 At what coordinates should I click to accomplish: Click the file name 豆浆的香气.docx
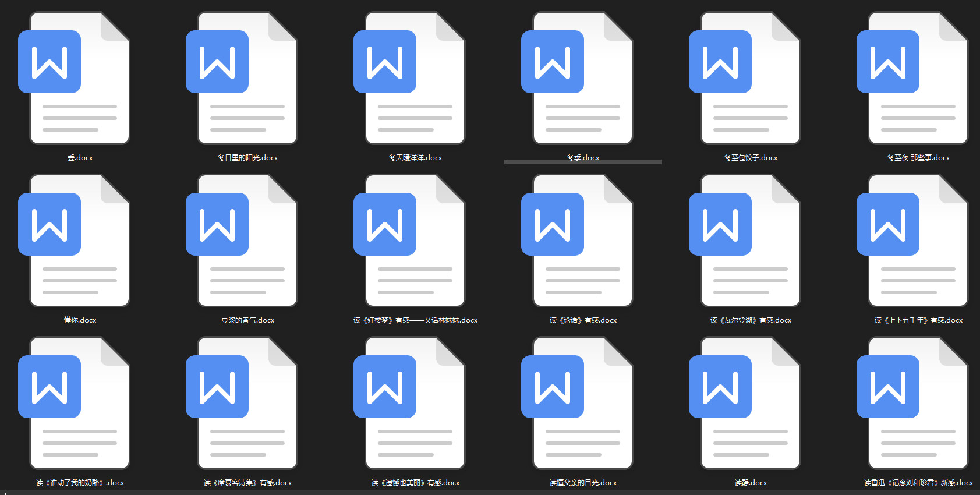click(248, 320)
